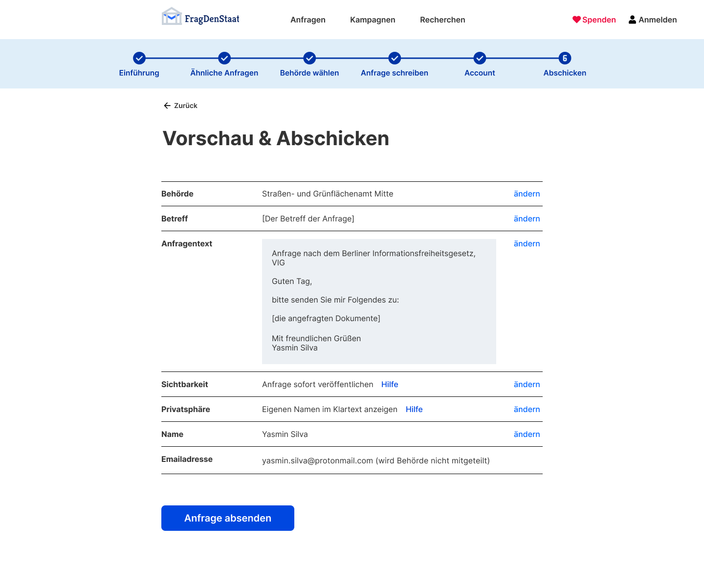This screenshot has height=588, width=704.
Task: Click 'Anfrage sofort veröffentlichen' text
Action: 318,384
